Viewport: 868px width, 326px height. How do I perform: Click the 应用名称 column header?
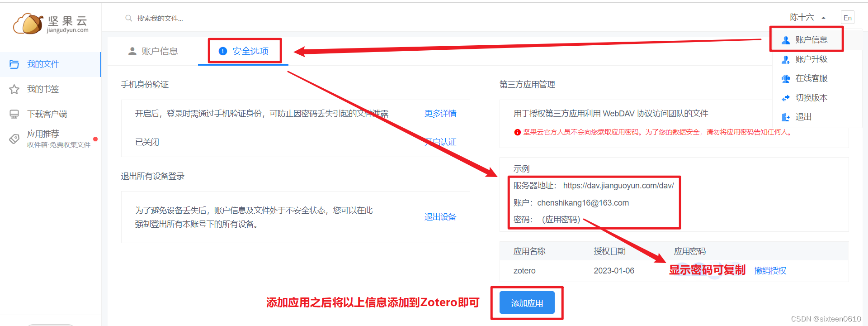point(529,251)
